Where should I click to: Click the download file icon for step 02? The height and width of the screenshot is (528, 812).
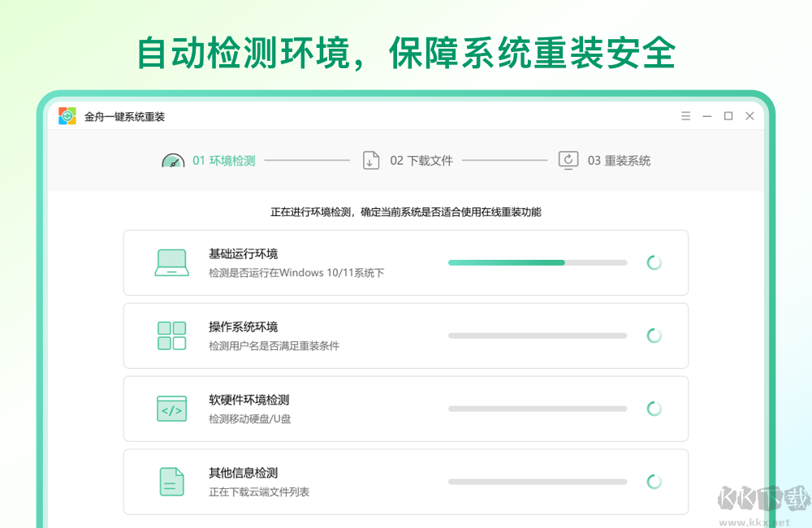(371, 161)
